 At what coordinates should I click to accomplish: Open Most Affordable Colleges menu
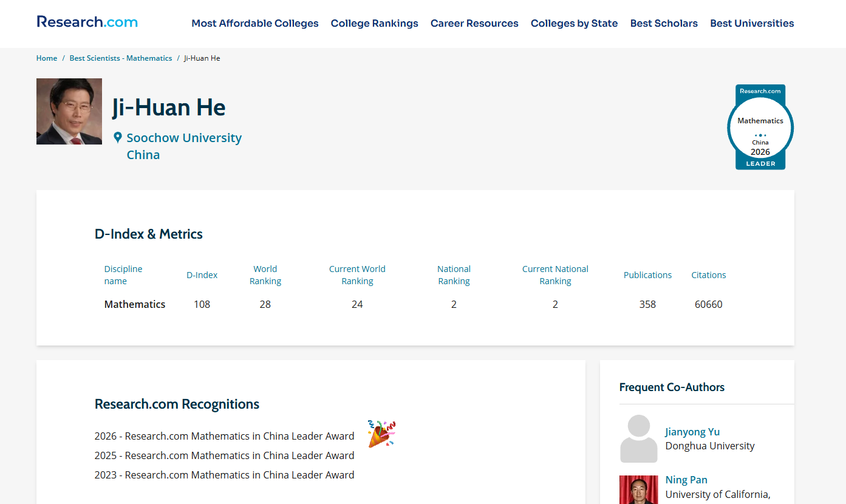[255, 23]
